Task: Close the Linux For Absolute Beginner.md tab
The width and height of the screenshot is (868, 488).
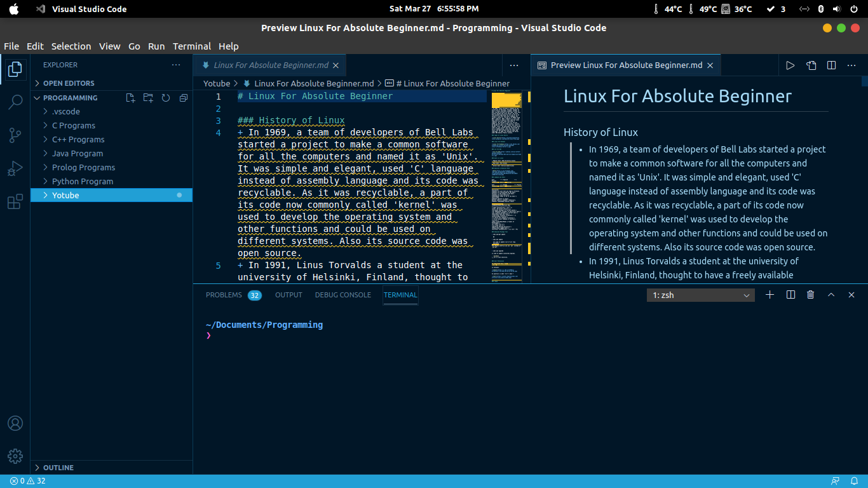Action: [336, 65]
